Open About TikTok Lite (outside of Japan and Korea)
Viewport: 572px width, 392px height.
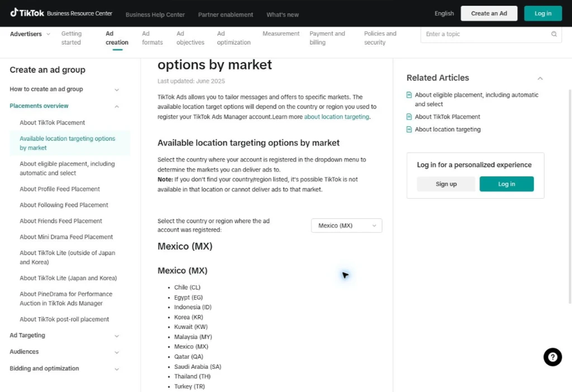click(67, 257)
